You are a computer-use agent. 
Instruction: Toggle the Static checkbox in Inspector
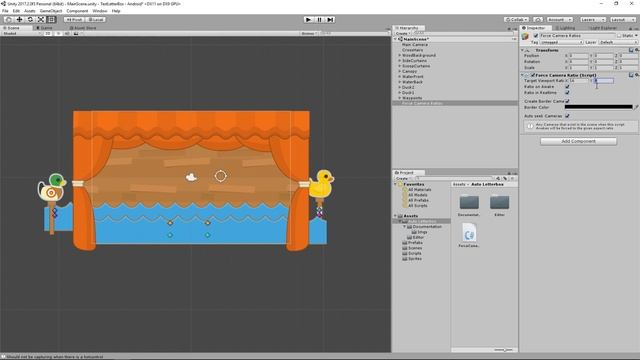619,36
